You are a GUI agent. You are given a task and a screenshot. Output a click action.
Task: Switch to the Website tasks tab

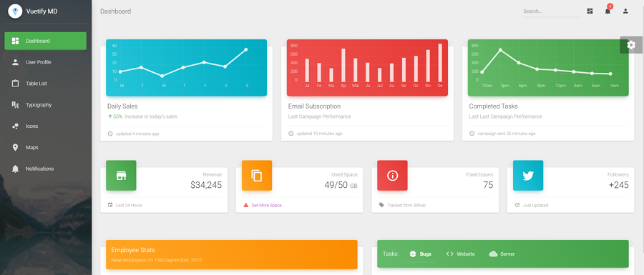[460, 254]
